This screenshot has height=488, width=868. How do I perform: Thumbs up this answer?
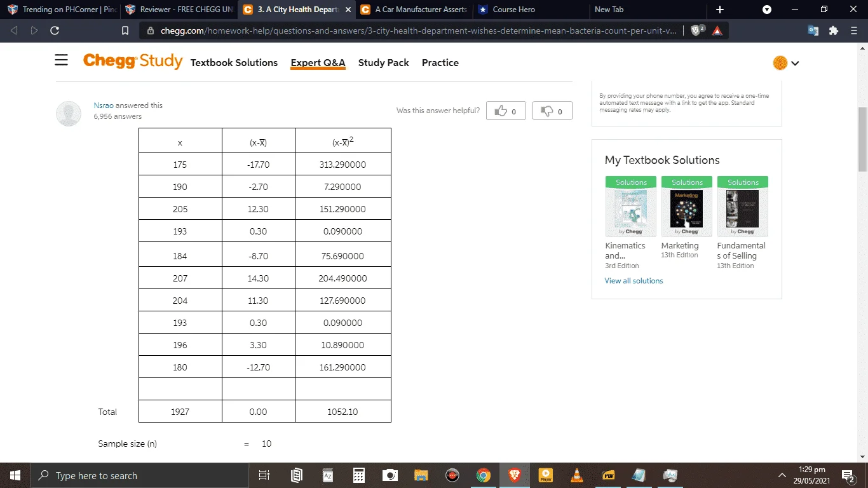[x=505, y=111]
